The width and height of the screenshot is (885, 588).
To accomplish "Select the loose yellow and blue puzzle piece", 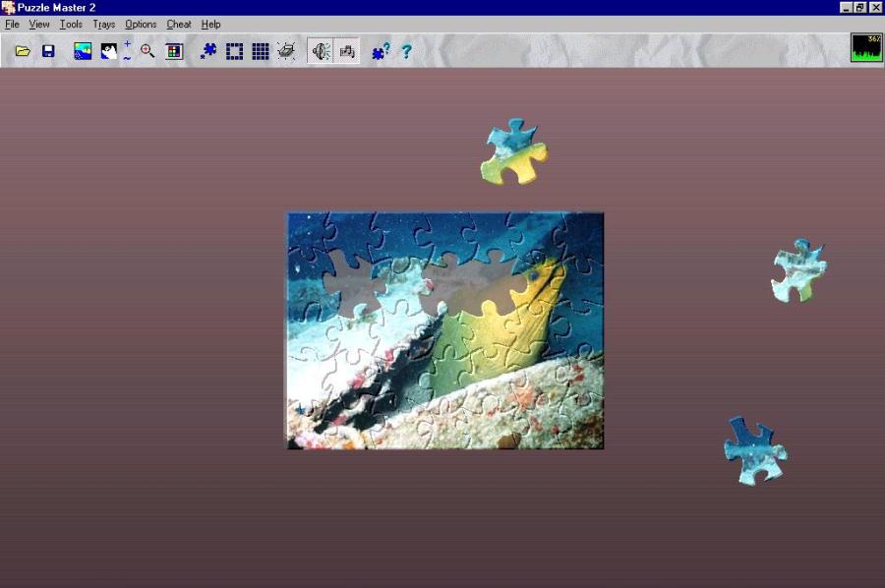I will [513, 154].
